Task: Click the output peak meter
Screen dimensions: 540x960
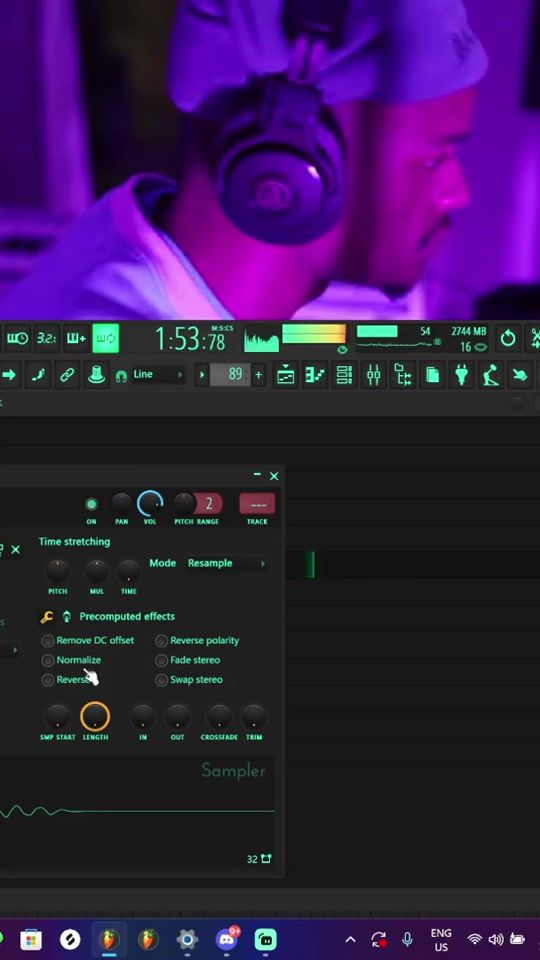Action: coord(313,334)
